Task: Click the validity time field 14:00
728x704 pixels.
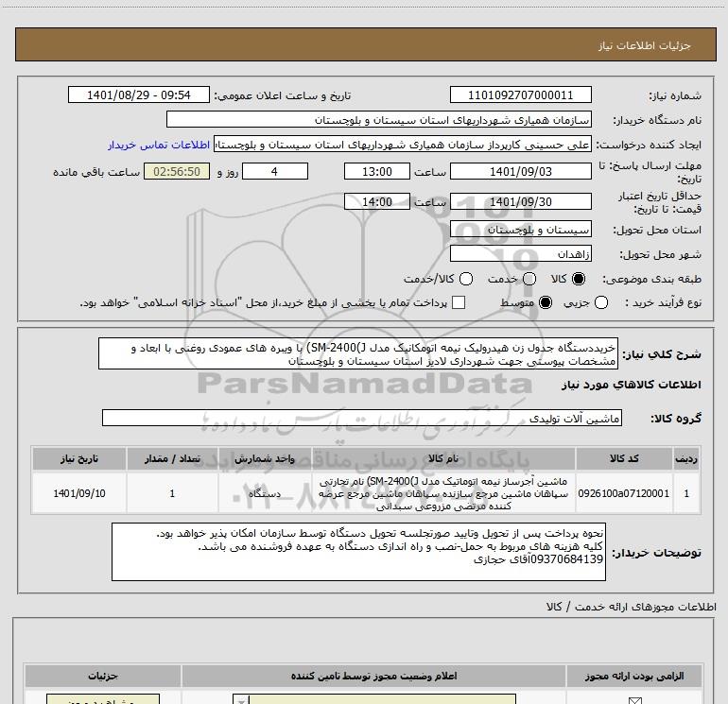Action: (377, 202)
